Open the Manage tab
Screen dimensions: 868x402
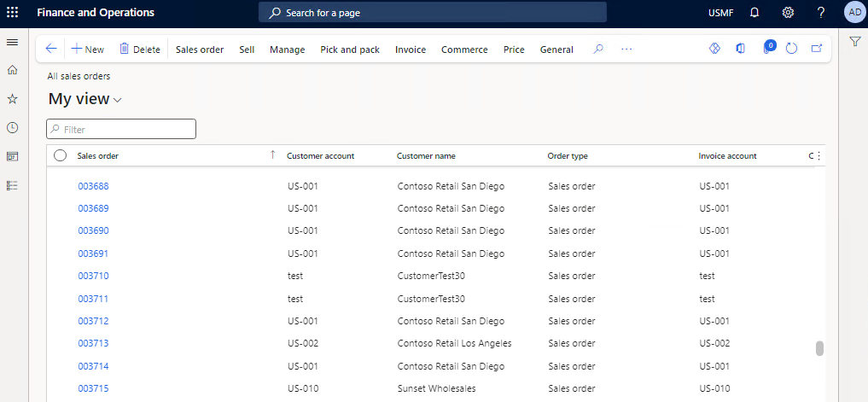tap(288, 50)
